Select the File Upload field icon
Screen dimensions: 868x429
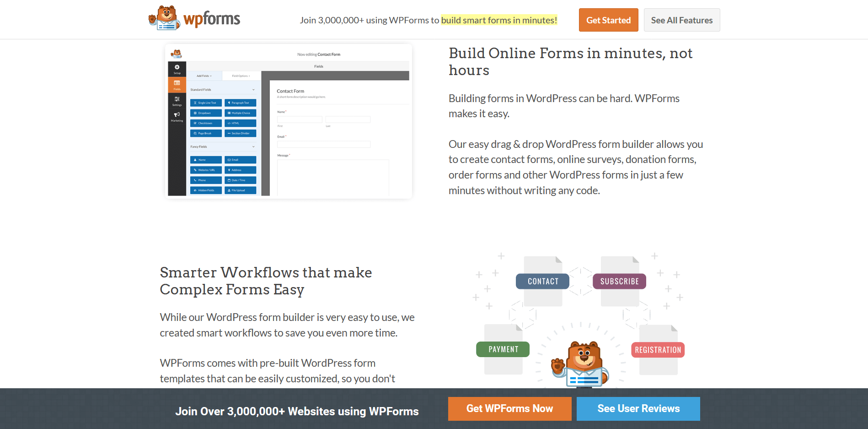coord(240,190)
